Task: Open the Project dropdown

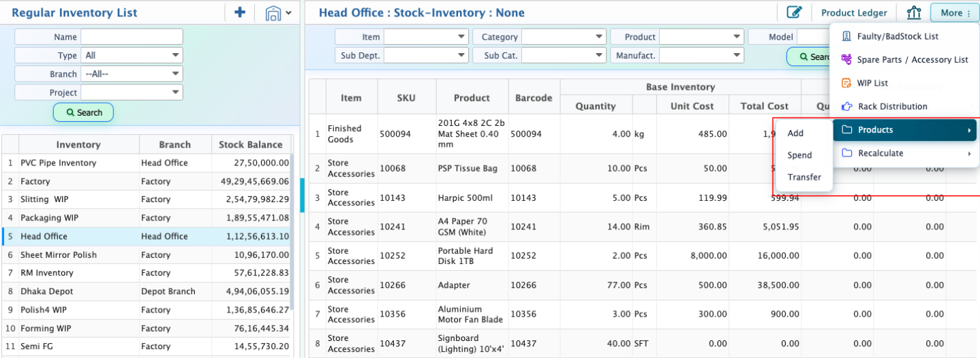Action: tap(132, 92)
